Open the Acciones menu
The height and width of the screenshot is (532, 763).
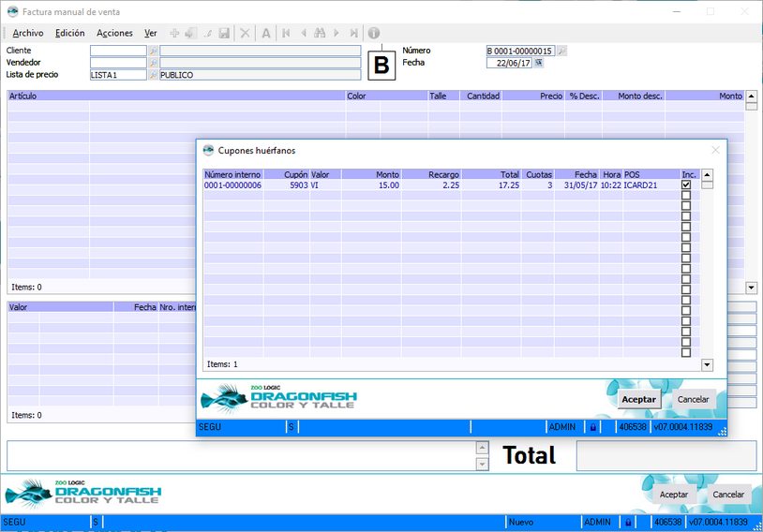tap(114, 33)
